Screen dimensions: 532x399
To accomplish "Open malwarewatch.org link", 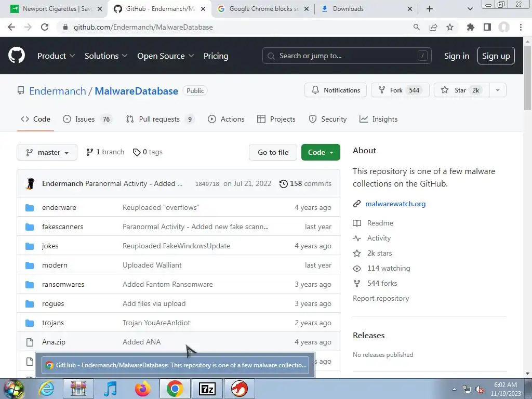I will [x=395, y=204].
